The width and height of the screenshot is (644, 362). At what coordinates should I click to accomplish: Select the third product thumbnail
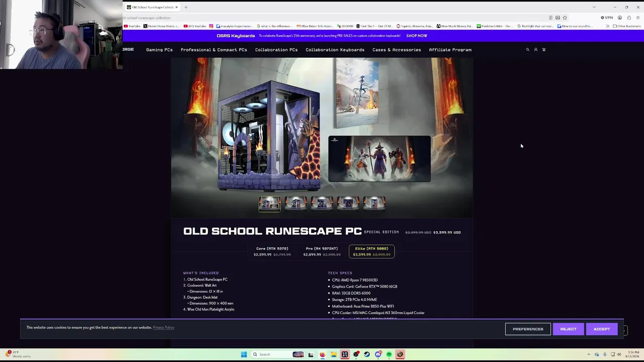point(322,204)
